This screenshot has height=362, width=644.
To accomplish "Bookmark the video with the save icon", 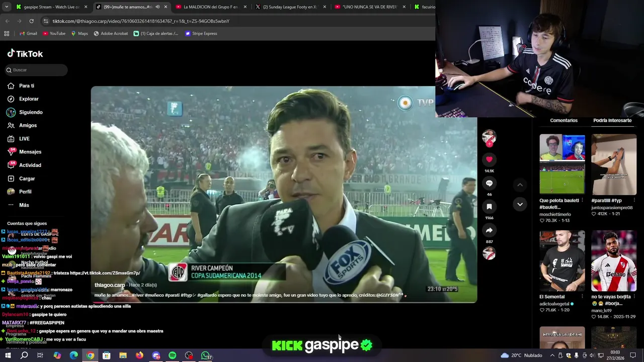I will pyautogui.click(x=489, y=207).
